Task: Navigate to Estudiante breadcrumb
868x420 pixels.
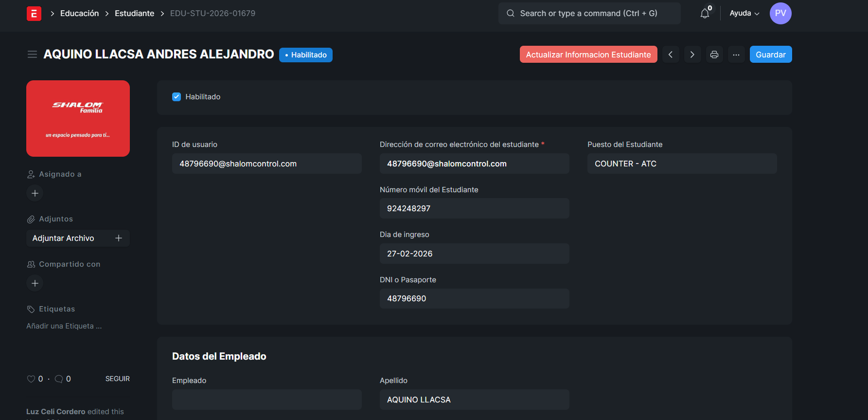Action: 134,14
